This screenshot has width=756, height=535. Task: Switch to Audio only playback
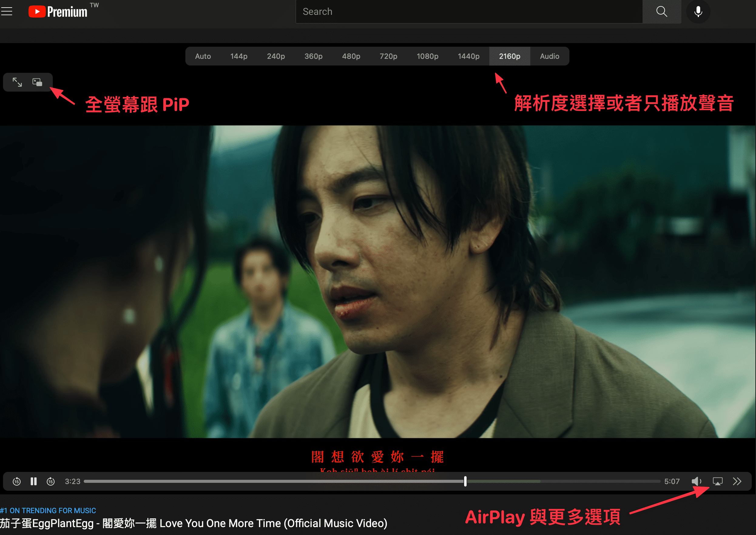pyautogui.click(x=549, y=56)
